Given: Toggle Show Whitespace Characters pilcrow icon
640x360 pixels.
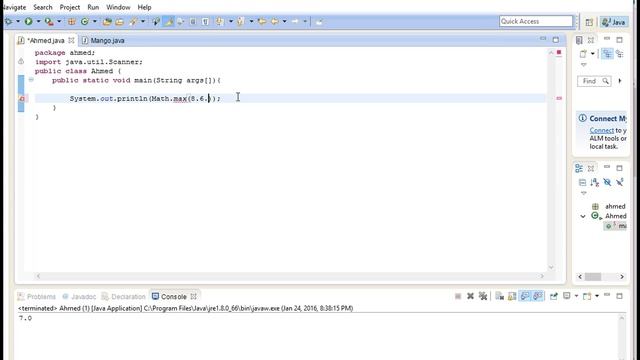Looking at the screenshot, I should coord(205,22).
